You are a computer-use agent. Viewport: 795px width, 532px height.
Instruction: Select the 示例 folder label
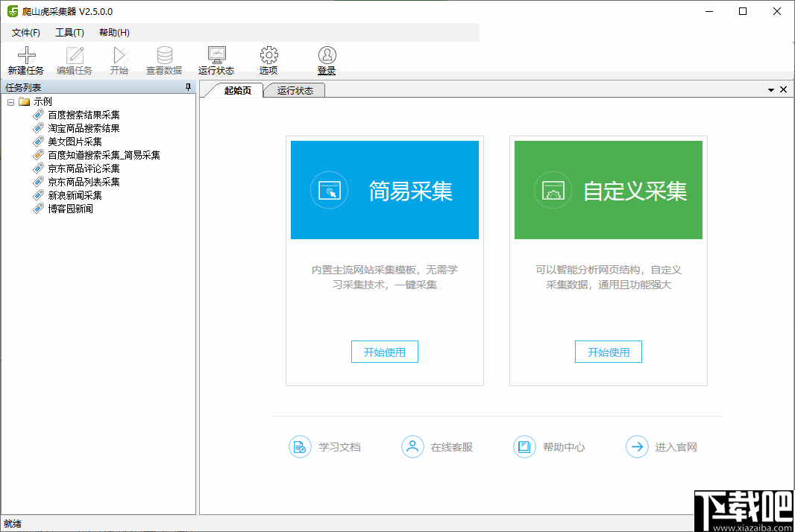43,101
